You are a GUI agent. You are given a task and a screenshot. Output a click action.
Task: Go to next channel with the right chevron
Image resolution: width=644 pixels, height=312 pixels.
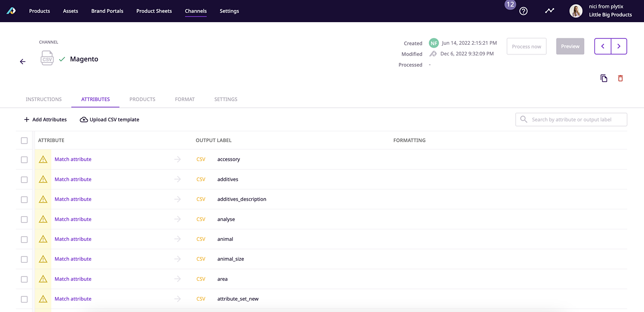coord(619,46)
